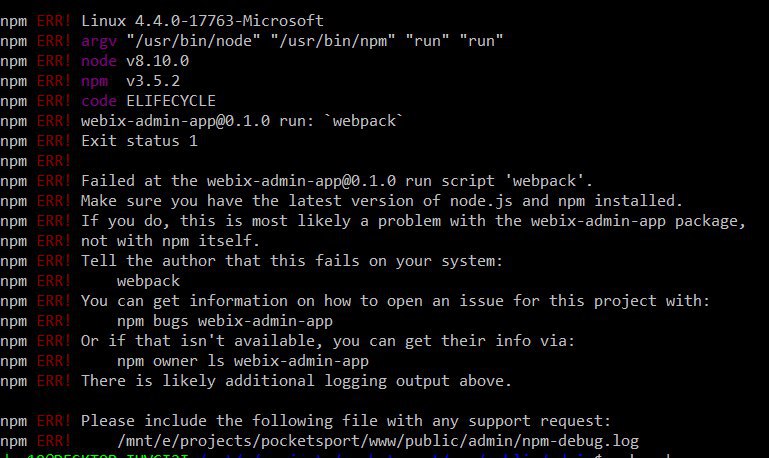Click 'npm bugs webix-admin-app' command text
769x458 pixels.
pos(225,321)
